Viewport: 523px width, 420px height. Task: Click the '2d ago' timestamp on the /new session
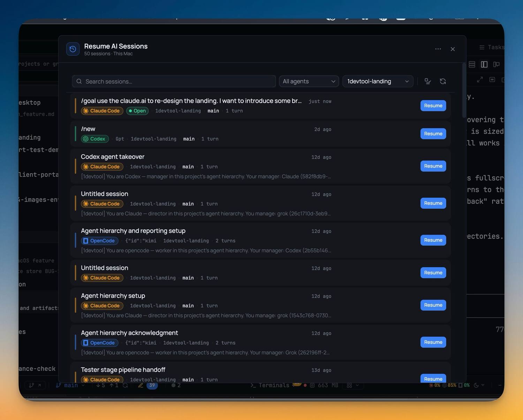click(x=323, y=129)
